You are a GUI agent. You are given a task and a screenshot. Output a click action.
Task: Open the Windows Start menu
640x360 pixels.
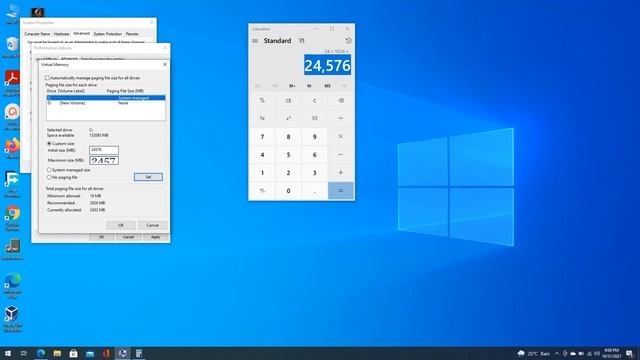[x=8, y=353]
